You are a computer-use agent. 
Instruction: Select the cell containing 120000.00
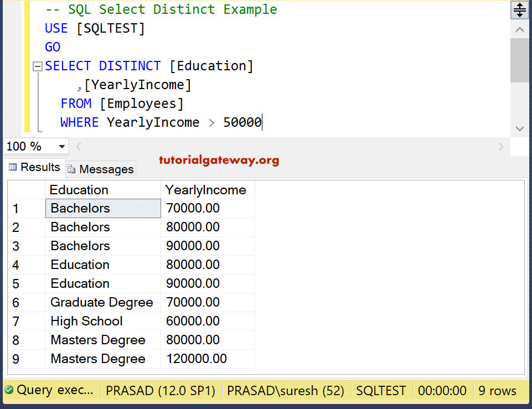pyautogui.click(x=195, y=358)
